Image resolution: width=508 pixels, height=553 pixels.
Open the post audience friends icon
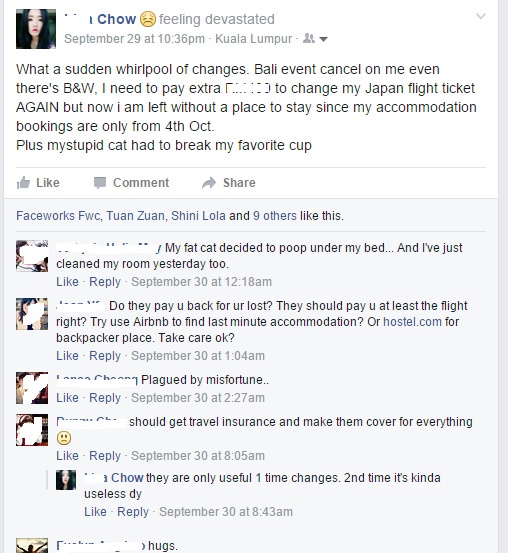click(x=309, y=38)
